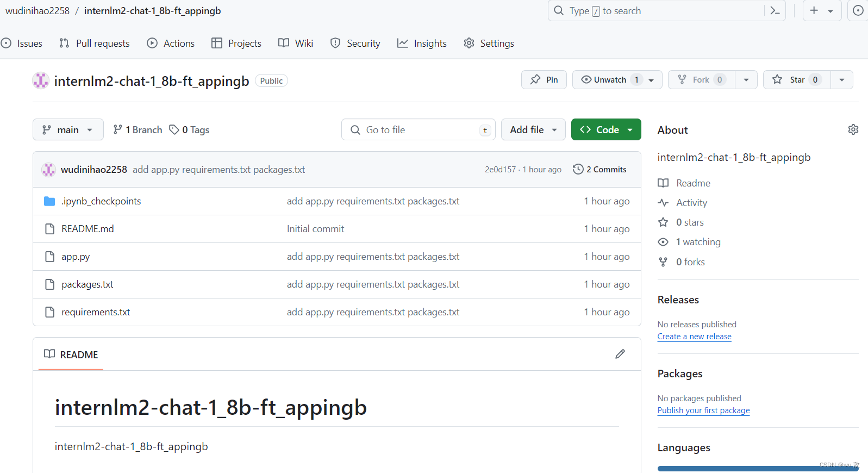View the 0 forks link
Image resolution: width=868 pixels, height=473 pixels.
click(682, 262)
